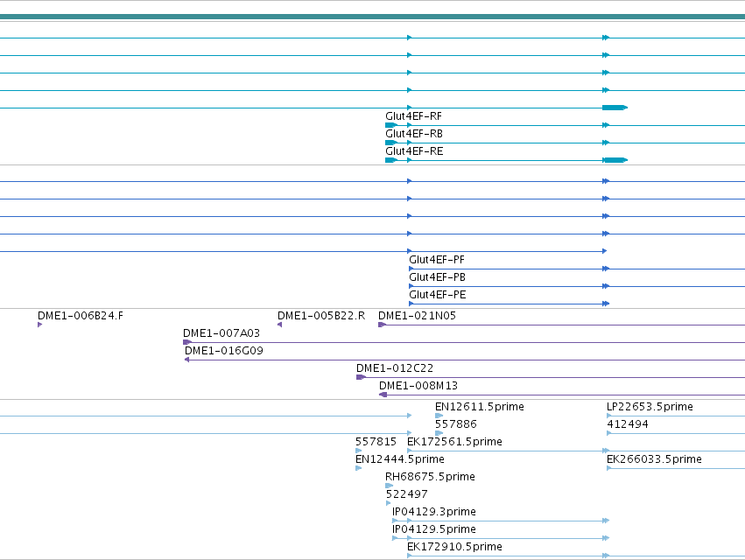Click the DME1-005B22.R feature label
This screenshot has height=560, width=745.
click(321, 316)
